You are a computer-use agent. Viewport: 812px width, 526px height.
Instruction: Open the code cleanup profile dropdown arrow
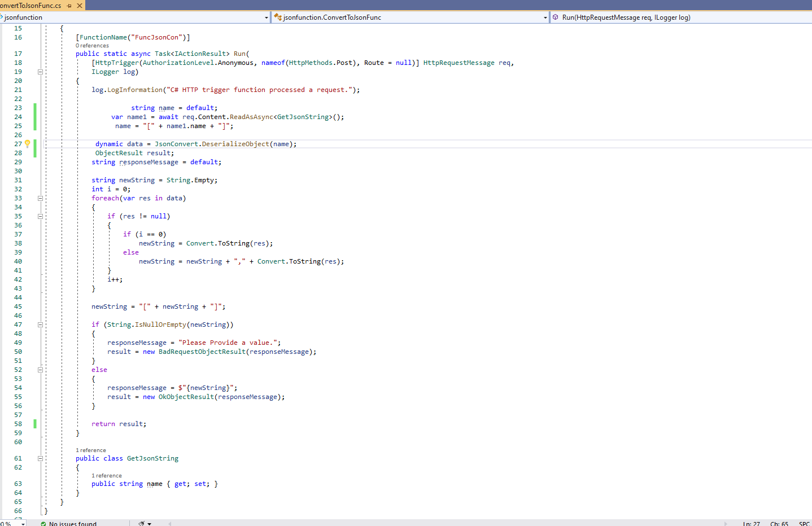tap(150, 524)
